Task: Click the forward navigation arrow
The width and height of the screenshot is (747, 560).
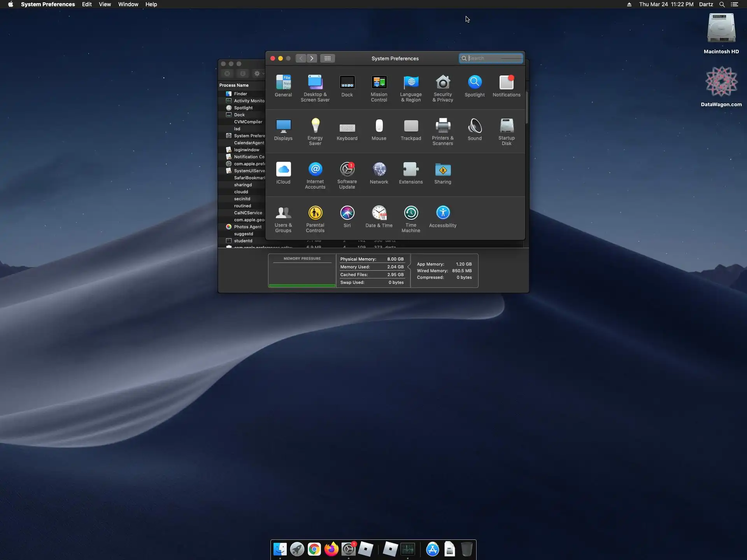Action: (312, 58)
